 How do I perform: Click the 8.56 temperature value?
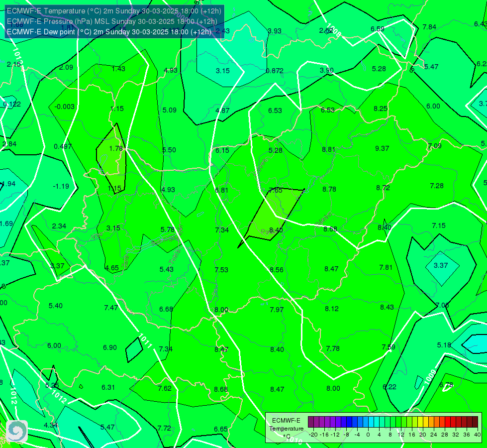point(277,269)
